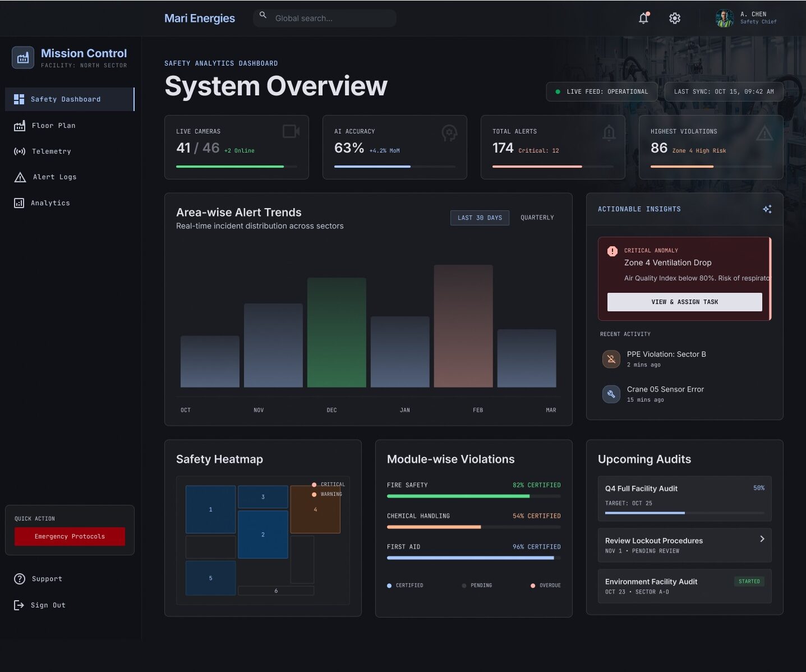Screen dimensions: 806x672
Task: Click the Chemical Handling progress bar
Action: click(x=474, y=527)
